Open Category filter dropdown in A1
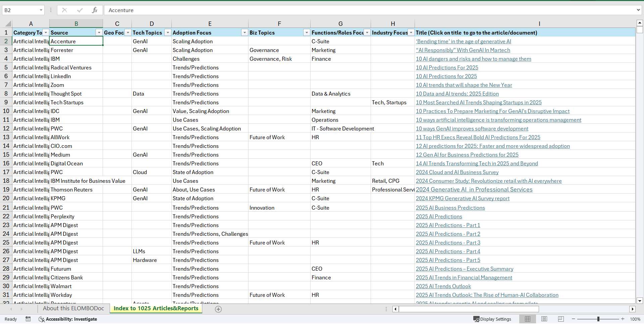The image size is (644, 324). pyautogui.click(x=46, y=33)
